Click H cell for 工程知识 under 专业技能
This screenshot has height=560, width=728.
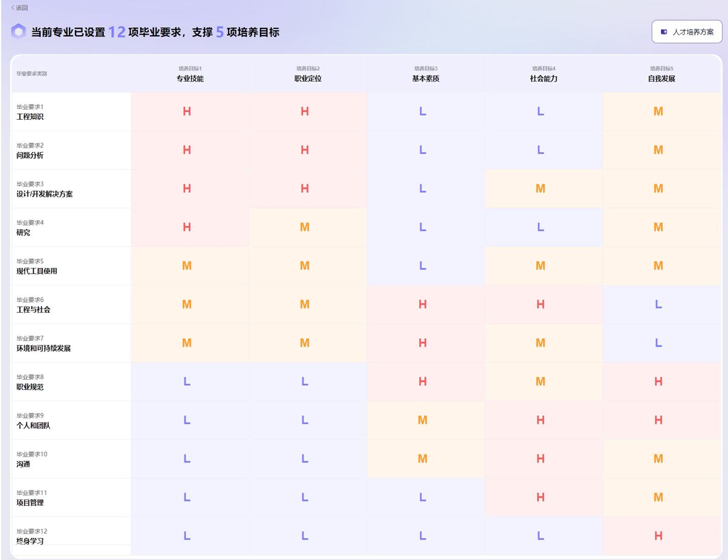pos(187,111)
